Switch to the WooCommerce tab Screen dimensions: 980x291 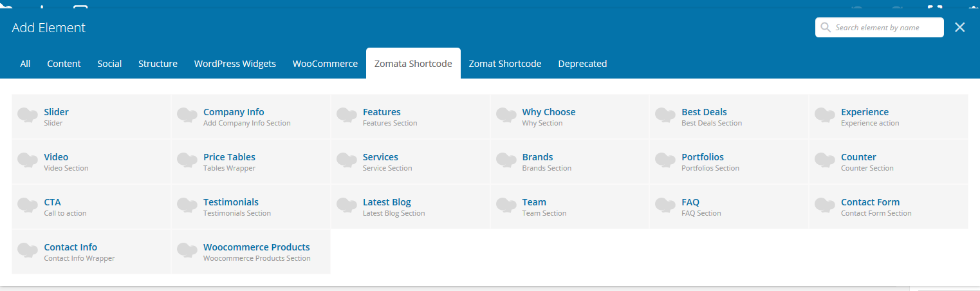pyautogui.click(x=325, y=64)
